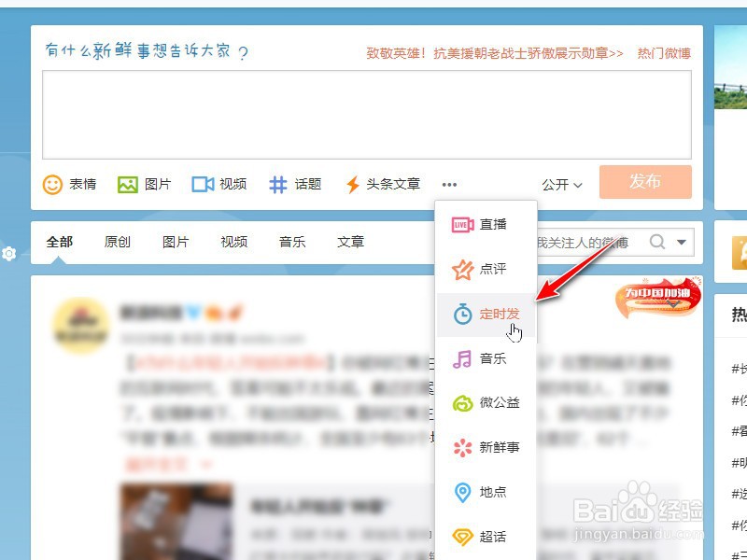The height and width of the screenshot is (560, 747).
Task: Click the followed-users weibo search field
Action: point(591,242)
